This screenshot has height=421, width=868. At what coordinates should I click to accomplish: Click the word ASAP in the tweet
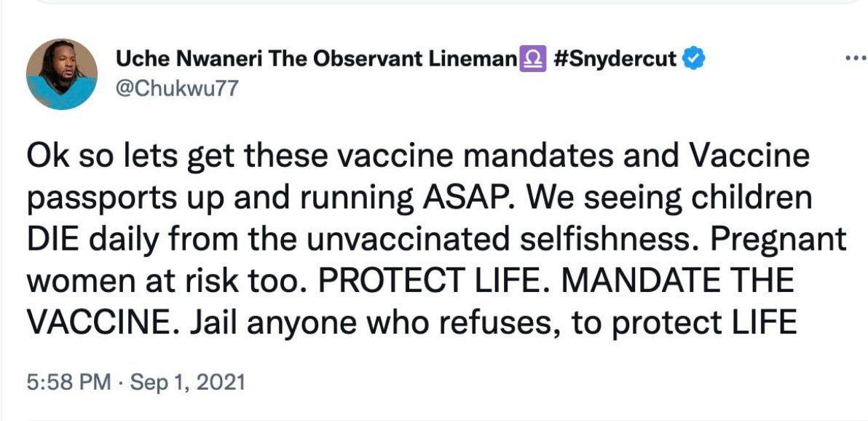tap(465, 200)
